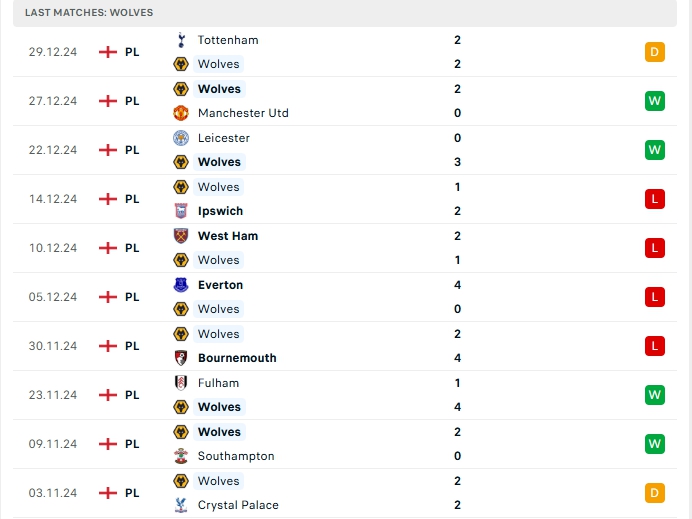Click the Crystal Palace club crest
The image size is (692, 519).
coord(181,505)
